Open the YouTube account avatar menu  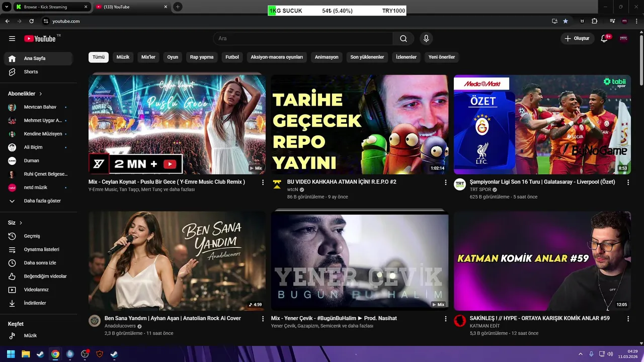[624, 39]
